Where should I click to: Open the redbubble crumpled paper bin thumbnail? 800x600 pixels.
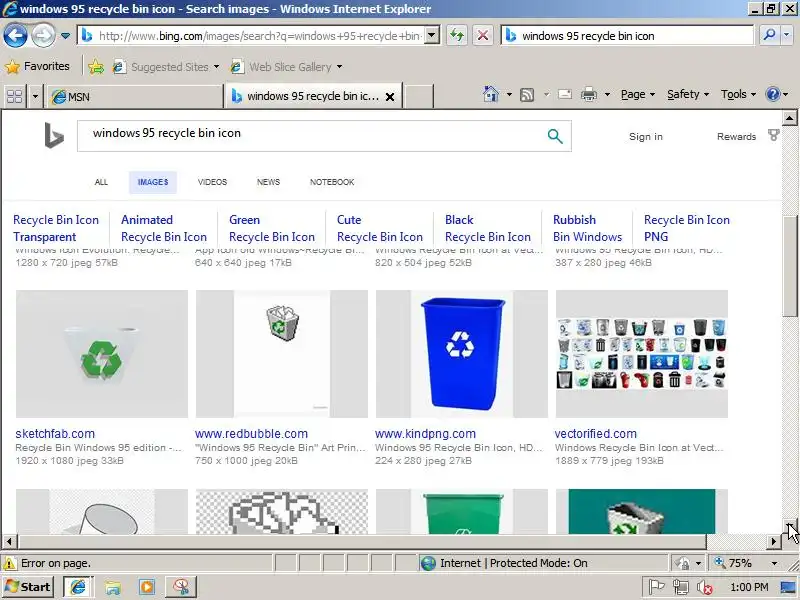pyautogui.click(x=282, y=354)
